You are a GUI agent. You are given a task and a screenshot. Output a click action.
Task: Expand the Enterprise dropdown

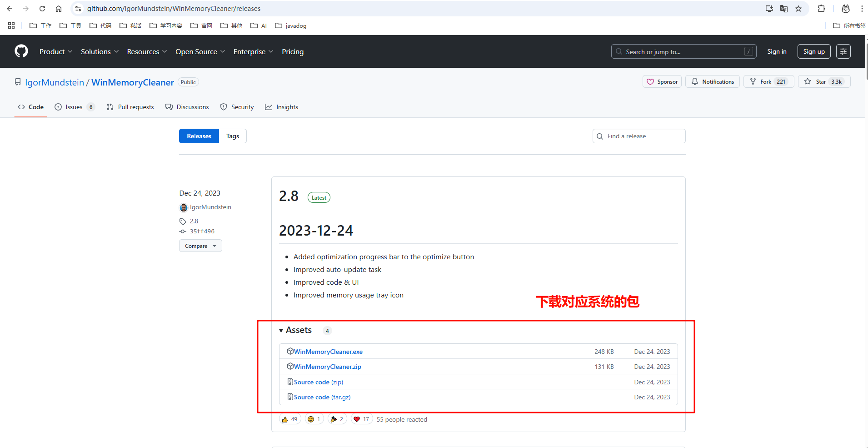[x=254, y=51]
